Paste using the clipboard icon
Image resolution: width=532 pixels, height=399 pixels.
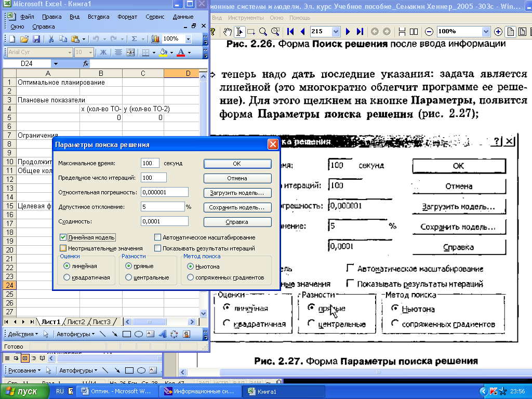75,39
